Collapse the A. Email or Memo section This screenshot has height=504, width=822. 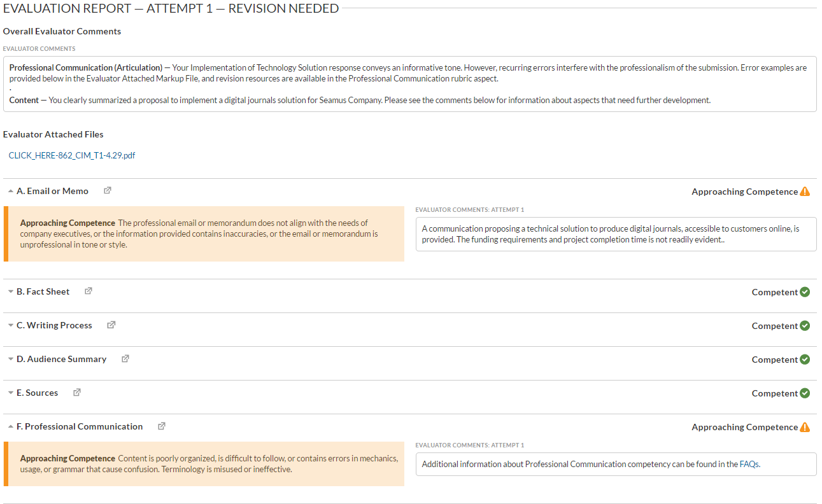click(x=11, y=191)
